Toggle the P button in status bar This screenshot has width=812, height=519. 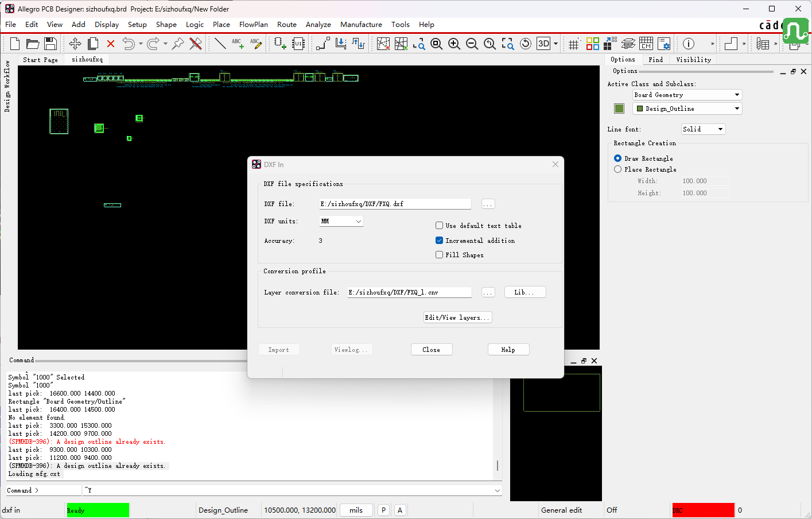[x=383, y=510]
